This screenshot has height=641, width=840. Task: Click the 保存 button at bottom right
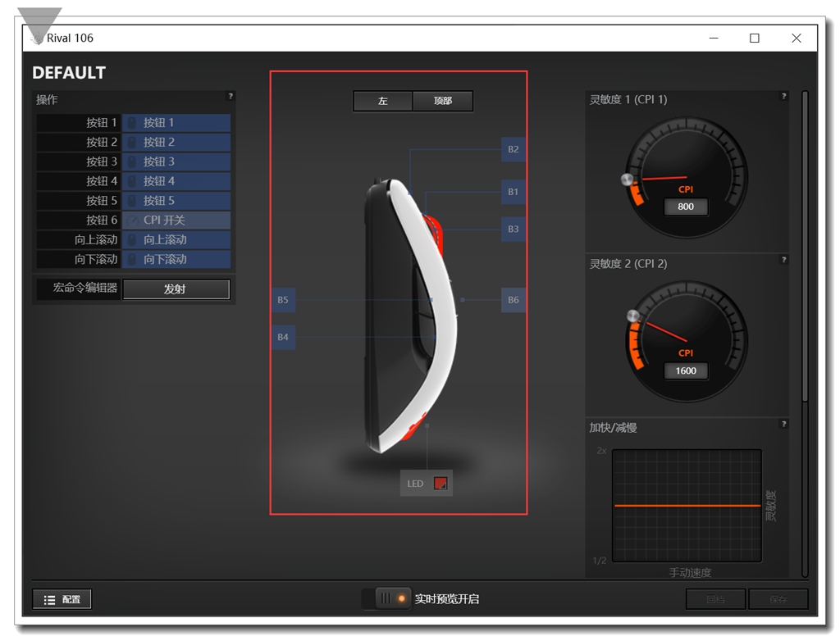point(778,599)
